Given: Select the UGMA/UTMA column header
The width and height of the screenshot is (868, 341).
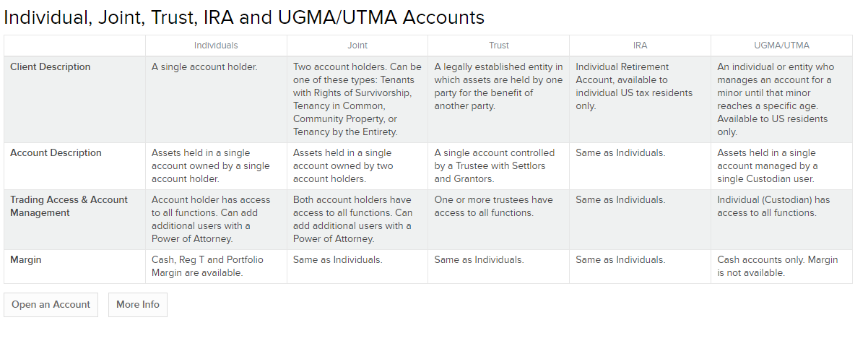Looking at the screenshot, I should click(781, 46).
